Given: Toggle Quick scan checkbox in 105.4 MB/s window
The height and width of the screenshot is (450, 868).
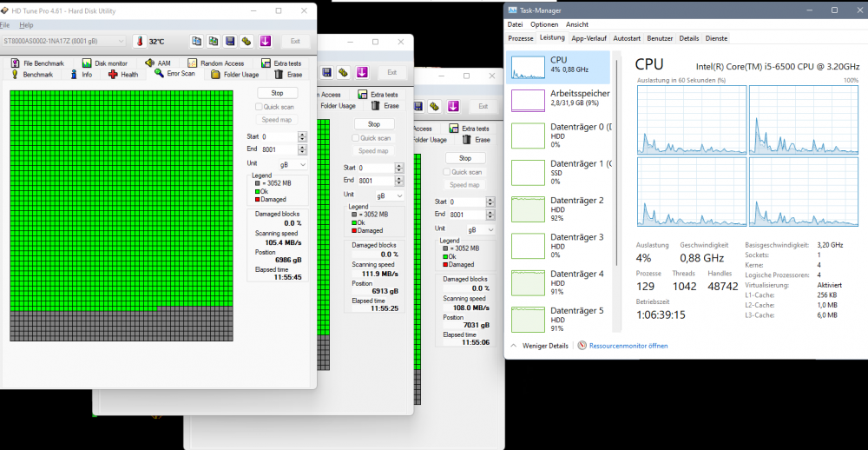Looking at the screenshot, I should click(259, 106).
